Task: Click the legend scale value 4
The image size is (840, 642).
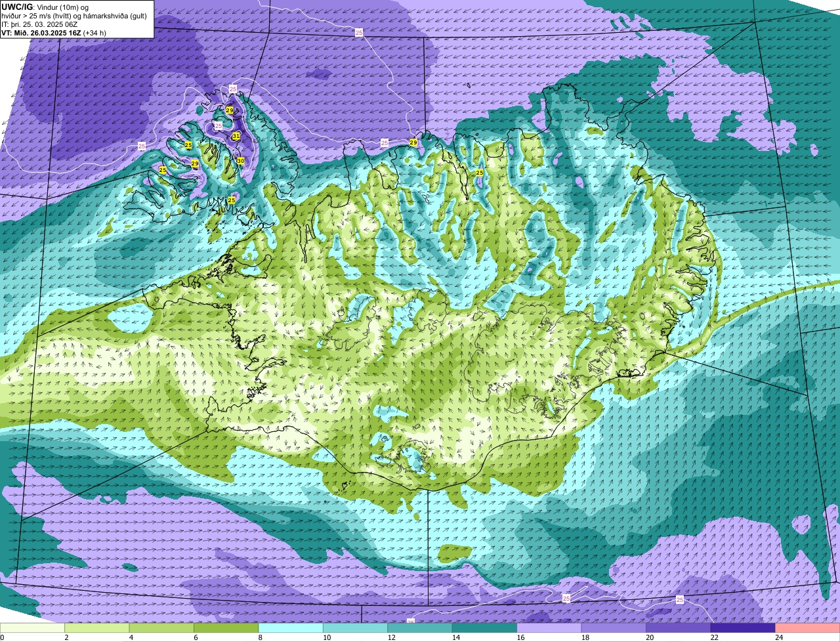Action: click(x=130, y=637)
